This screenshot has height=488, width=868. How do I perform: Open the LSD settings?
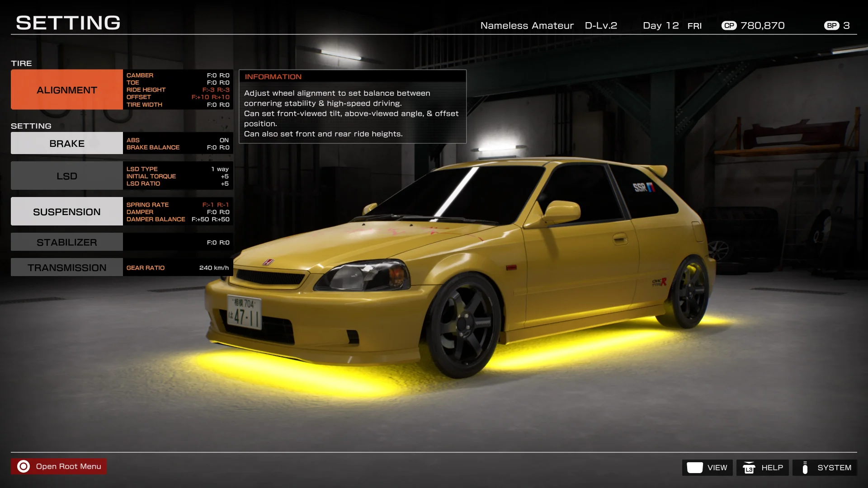tap(67, 176)
